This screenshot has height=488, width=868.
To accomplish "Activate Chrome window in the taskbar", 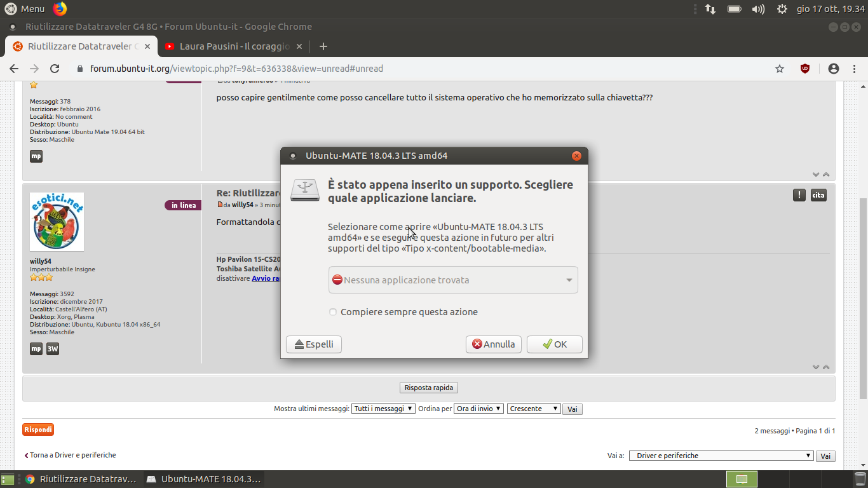I will click(x=80, y=479).
